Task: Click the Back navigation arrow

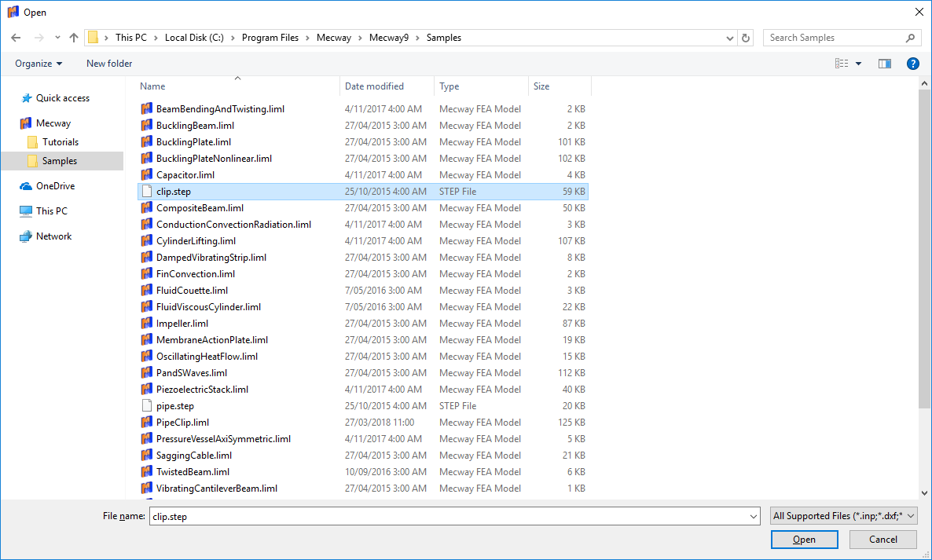Action: pyautogui.click(x=16, y=38)
